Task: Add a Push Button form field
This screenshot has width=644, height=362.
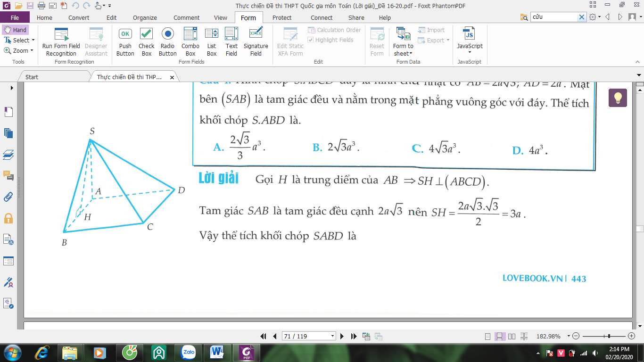Action: pos(125,41)
